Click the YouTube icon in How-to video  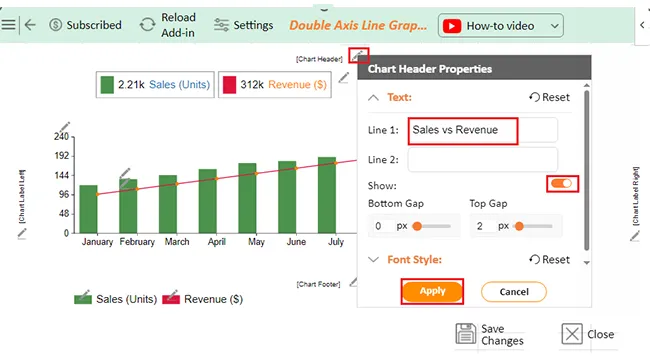coord(452,26)
